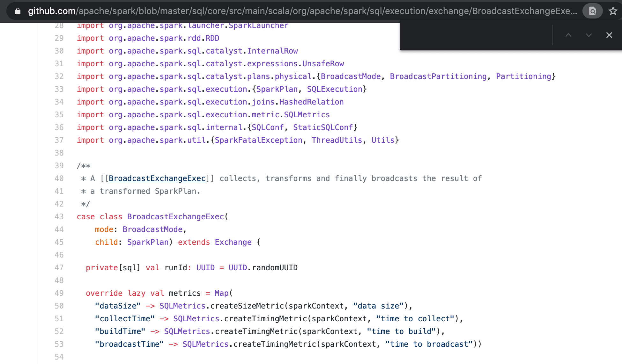Select line number 37
Image resolution: width=622 pixels, height=364 pixels.
[59, 140]
